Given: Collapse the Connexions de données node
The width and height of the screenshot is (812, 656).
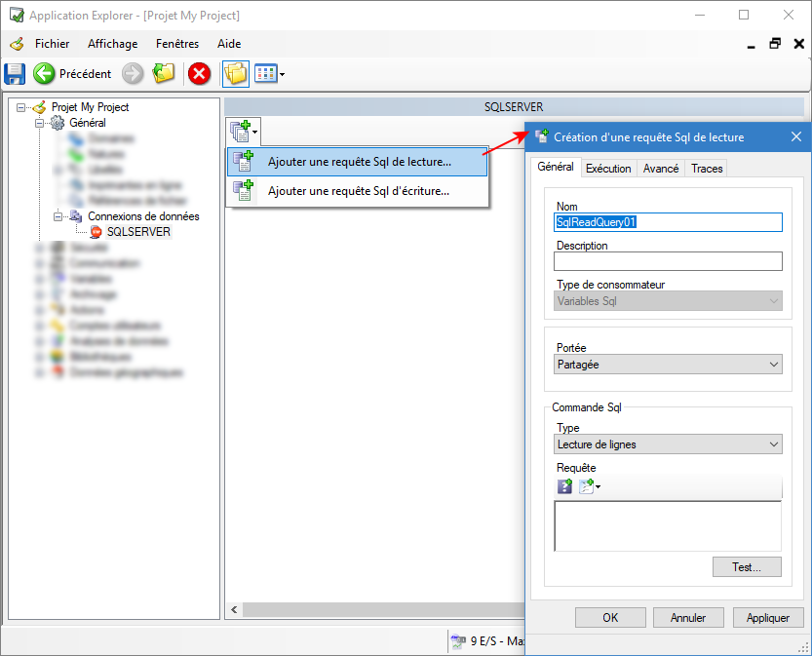Looking at the screenshot, I should pyautogui.click(x=58, y=216).
